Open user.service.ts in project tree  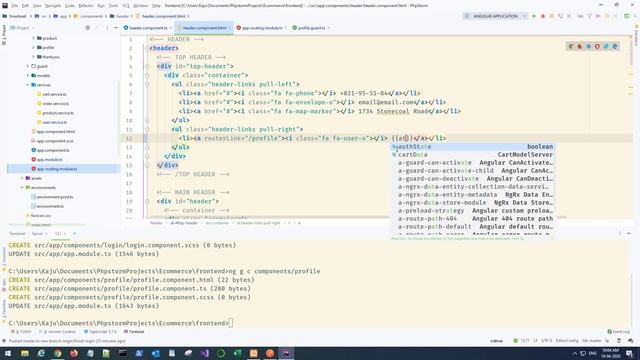click(x=54, y=122)
